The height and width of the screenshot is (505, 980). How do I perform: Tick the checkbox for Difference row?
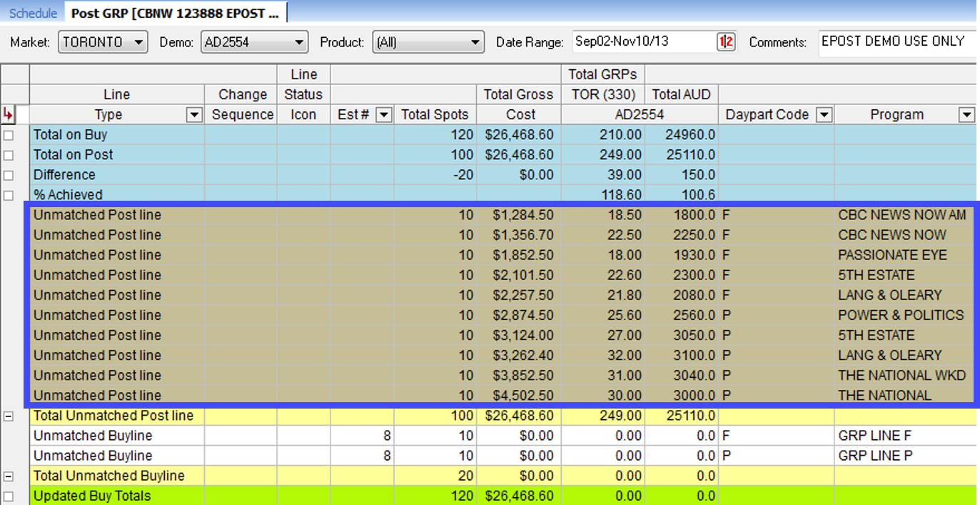[x=8, y=175]
